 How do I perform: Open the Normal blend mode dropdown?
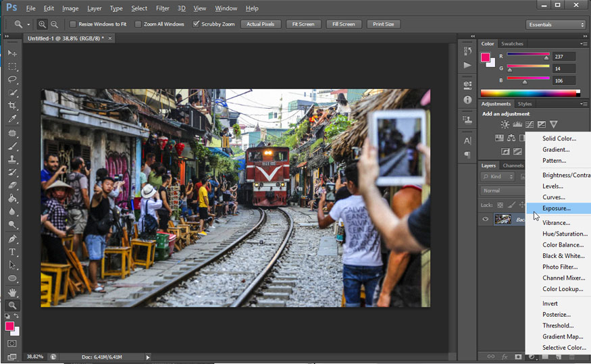tap(501, 191)
